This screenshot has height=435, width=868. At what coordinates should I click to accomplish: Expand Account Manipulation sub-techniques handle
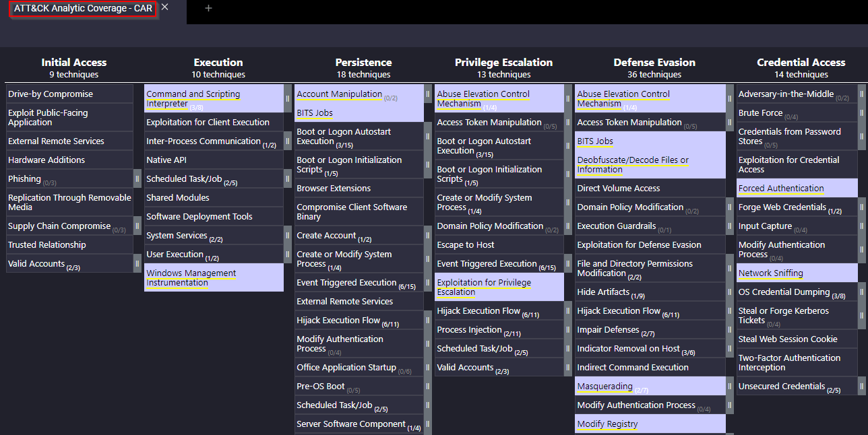(428, 94)
